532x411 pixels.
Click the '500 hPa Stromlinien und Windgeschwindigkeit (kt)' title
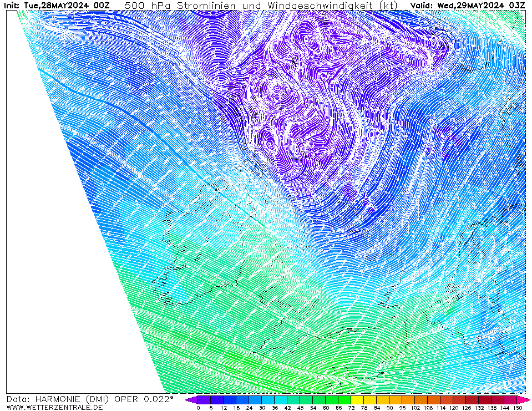point(262,6)
